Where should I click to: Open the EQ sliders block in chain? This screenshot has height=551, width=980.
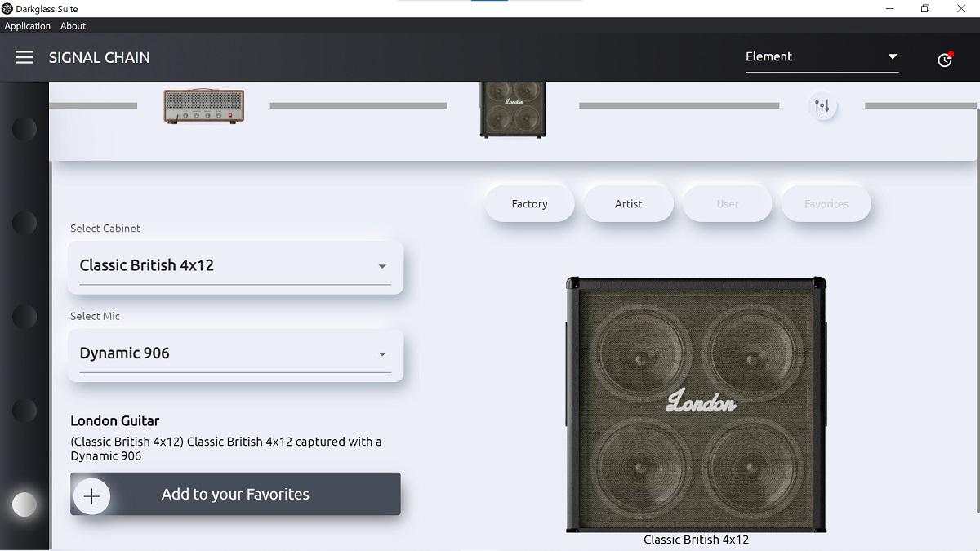tap(822, 106)
